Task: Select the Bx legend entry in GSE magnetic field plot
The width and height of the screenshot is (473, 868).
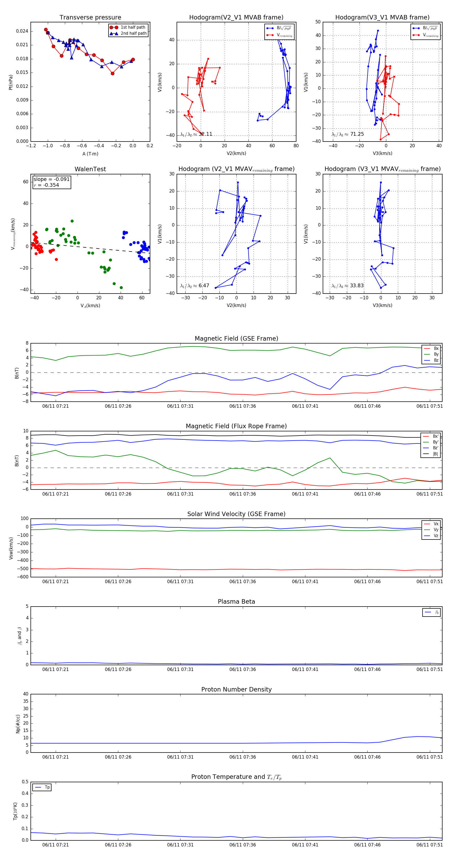Action: tap(431, 349)
